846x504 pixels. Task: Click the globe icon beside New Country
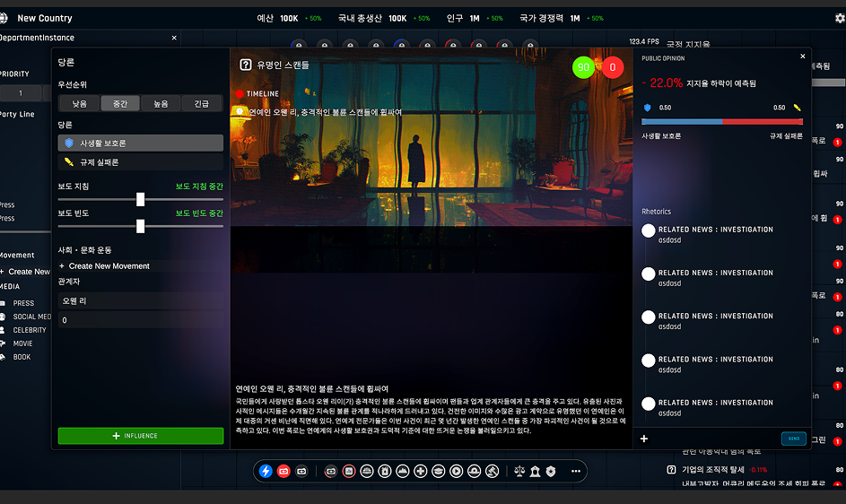click(6, 18)
